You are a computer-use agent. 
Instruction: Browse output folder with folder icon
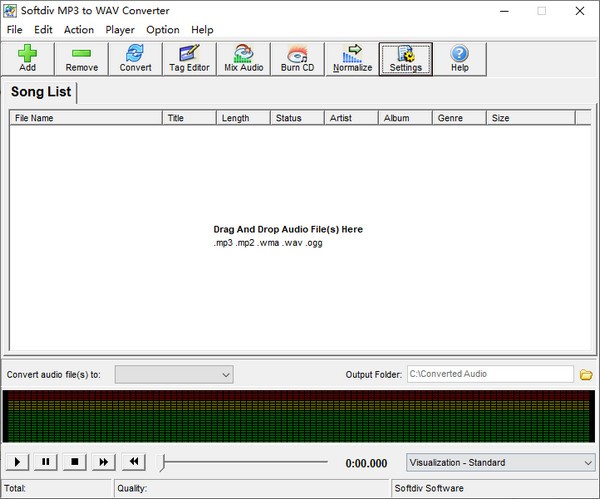point(585,374)
